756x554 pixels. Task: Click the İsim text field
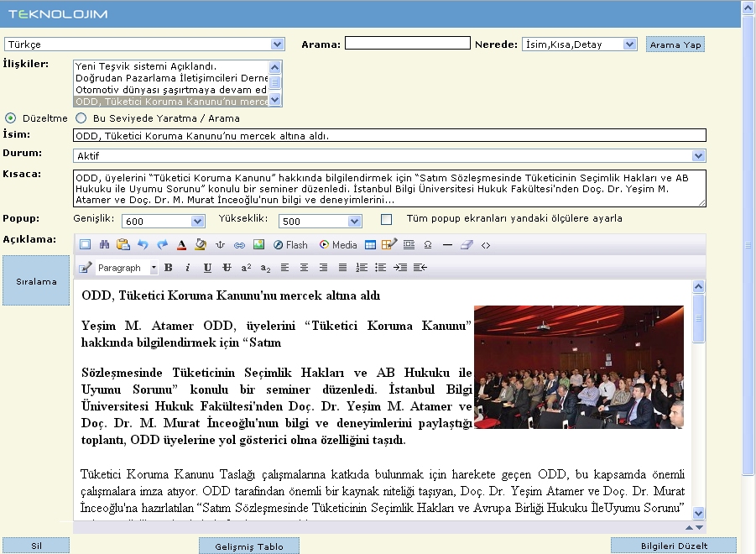tap(389, 135)
